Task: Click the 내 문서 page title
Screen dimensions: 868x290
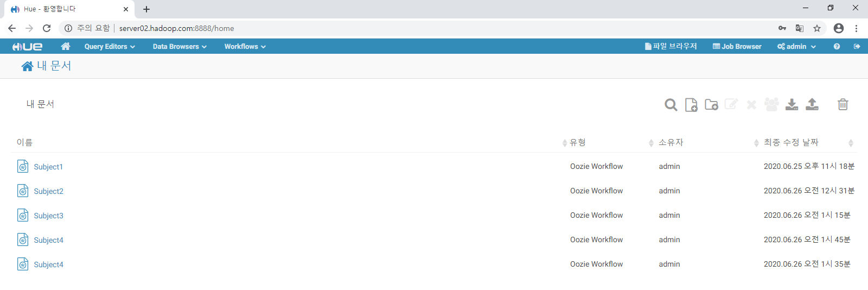Action: pos(54,66)
